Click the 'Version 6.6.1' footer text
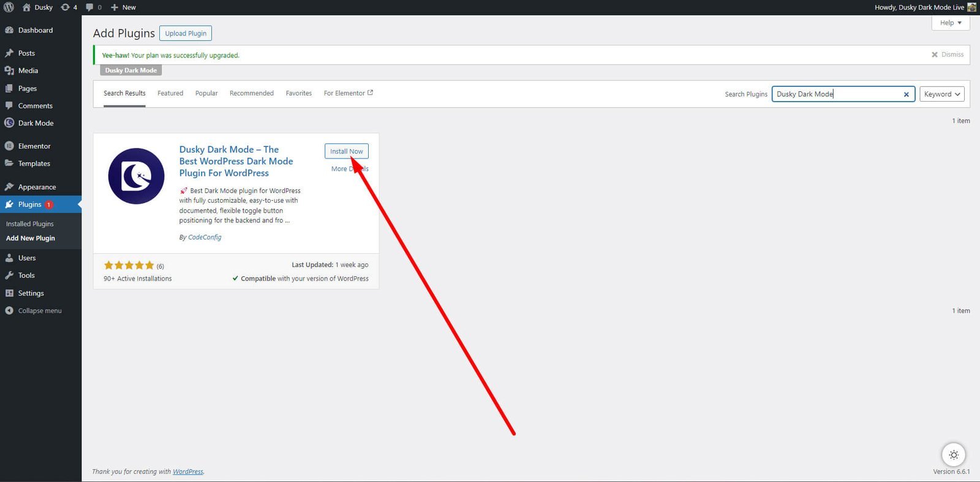This screenshot has height=482, width=980. point(951,472)
